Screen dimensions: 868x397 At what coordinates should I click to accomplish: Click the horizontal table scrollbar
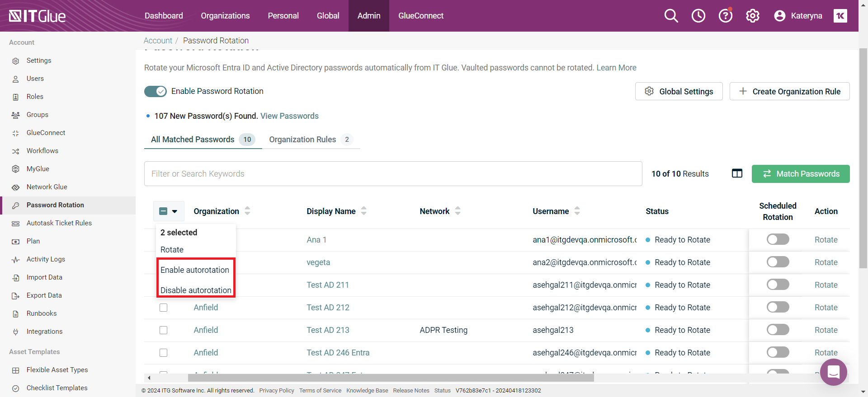pos(391,378)
